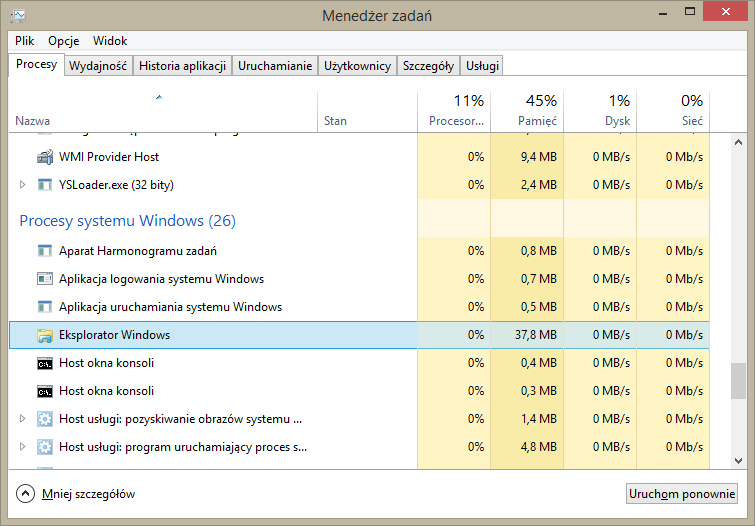Select the Host okna konsoli row using 0,3 MB
Viewport: 755px width, 526px height.
pyautogui.click(x=359, y=391)
